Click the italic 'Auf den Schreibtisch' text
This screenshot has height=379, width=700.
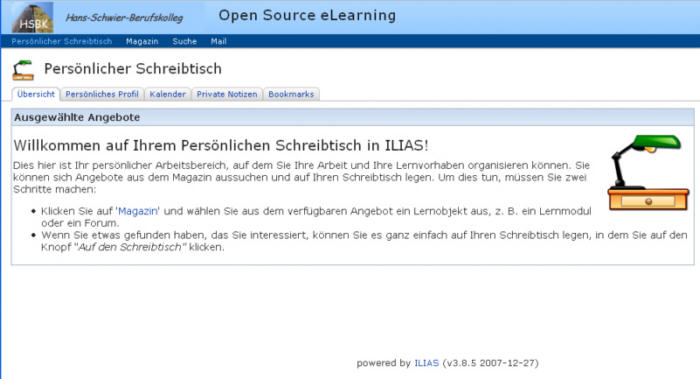130,247
